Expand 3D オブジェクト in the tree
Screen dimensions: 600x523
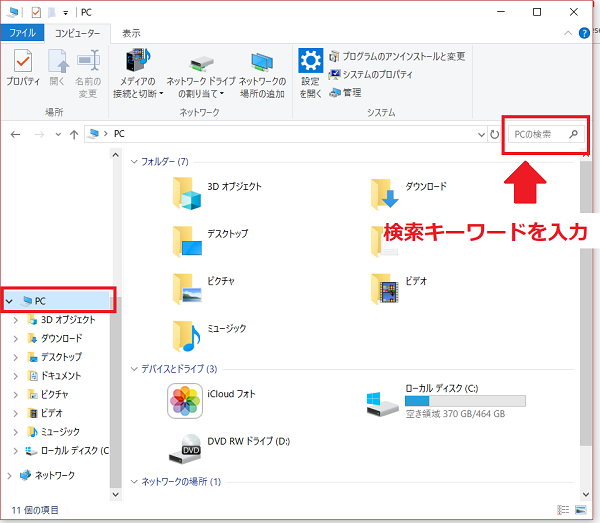(16, 320)
